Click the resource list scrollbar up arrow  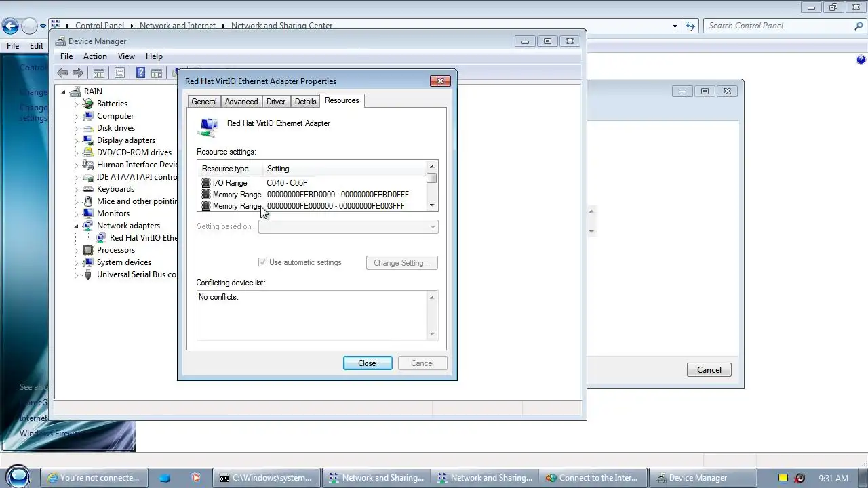pos(432,167)
